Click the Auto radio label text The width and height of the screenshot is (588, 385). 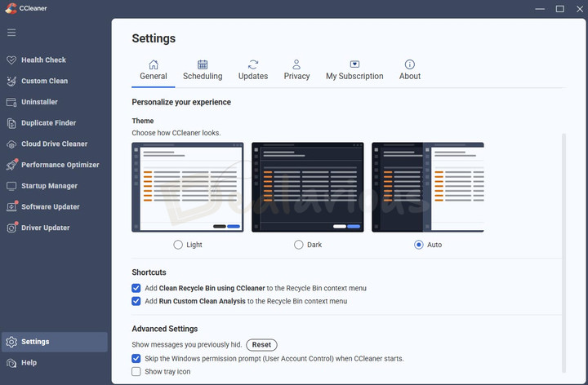pos(434,245)
